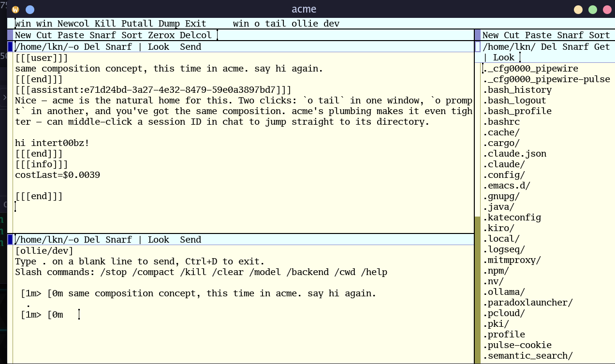Click the empty prompt input after last [0m

click(x=79, y=315)
